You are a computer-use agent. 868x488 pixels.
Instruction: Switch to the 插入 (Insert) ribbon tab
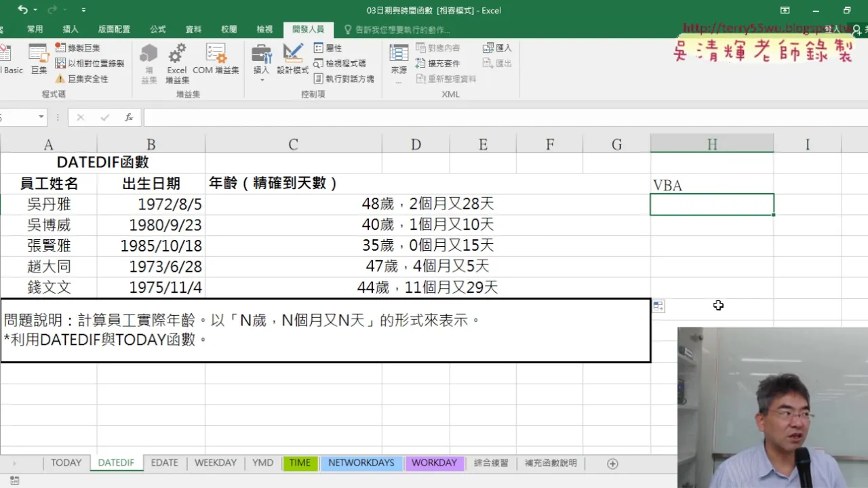point(71,29)
